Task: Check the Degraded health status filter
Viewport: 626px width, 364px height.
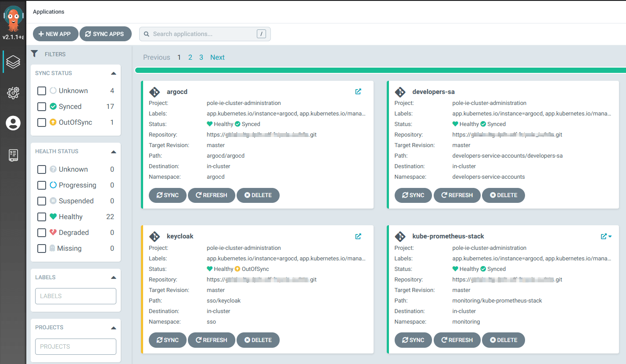Action: [42, 233]
